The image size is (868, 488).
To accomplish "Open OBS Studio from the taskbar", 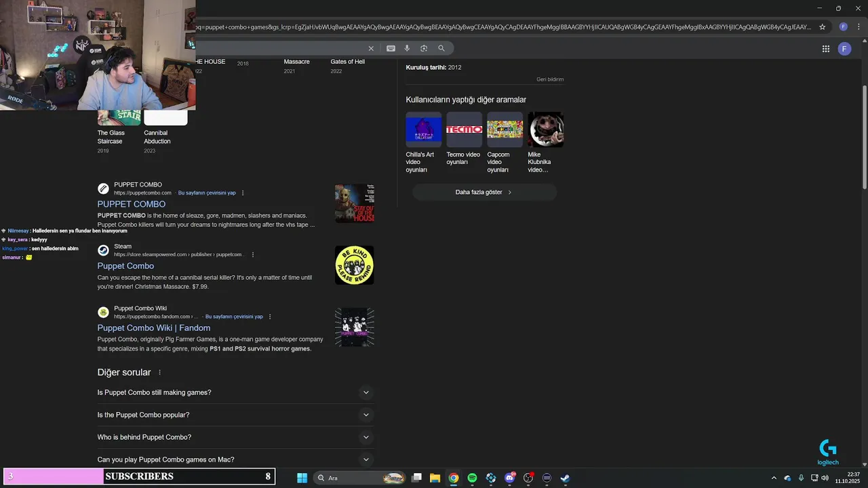I will point(528,478).
